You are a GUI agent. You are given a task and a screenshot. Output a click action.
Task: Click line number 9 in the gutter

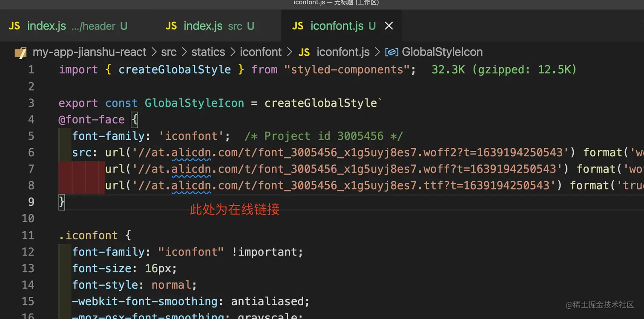(31, 201)
